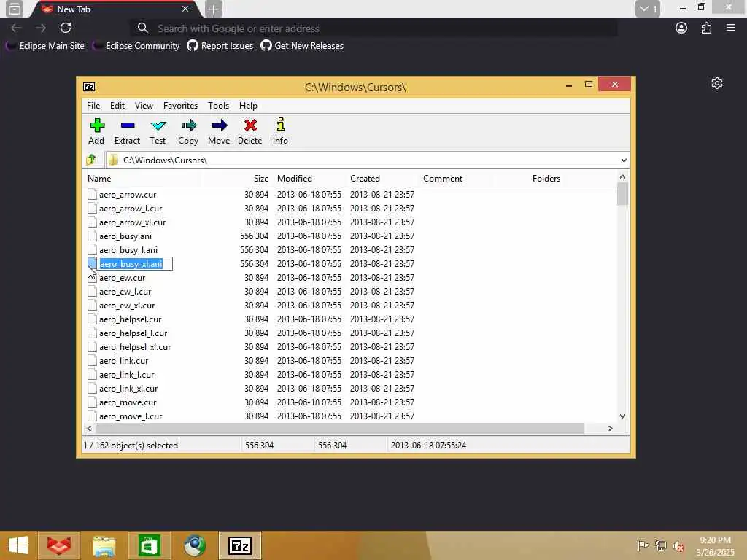Screen dimensions: 747x560
Task: Select aero_move.cur file name
Action: (x=128, y=402)
